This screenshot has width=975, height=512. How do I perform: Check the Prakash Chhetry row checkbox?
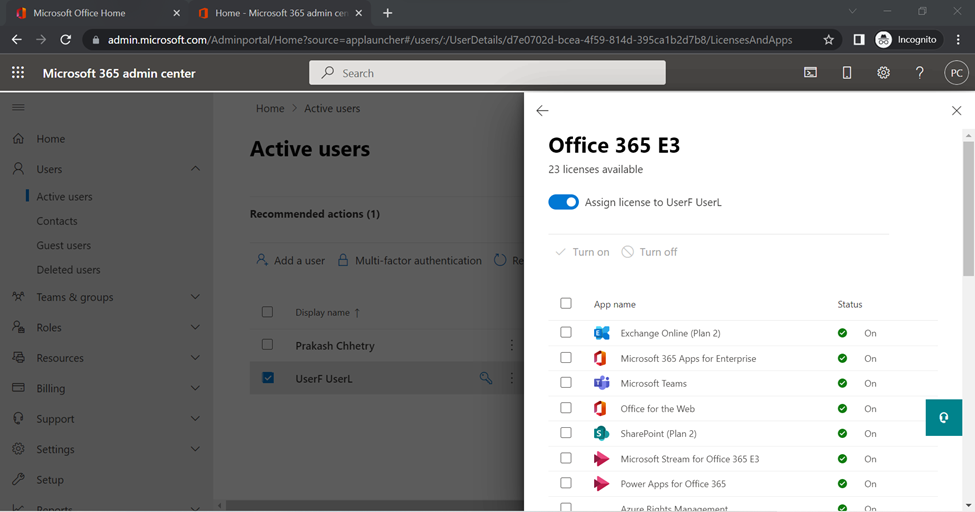click(x=267, y=345)
